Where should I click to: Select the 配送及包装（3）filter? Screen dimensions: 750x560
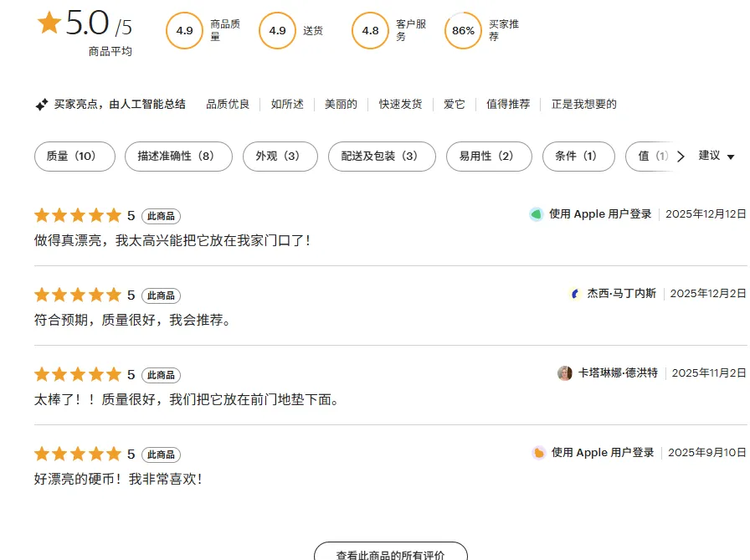pos(383,157)
